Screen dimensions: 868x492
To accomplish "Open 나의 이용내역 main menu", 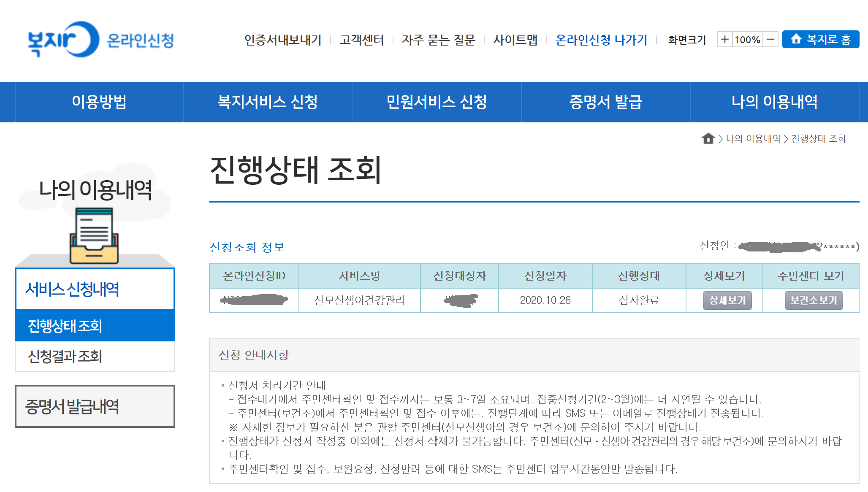I will (x=774, y=102).
